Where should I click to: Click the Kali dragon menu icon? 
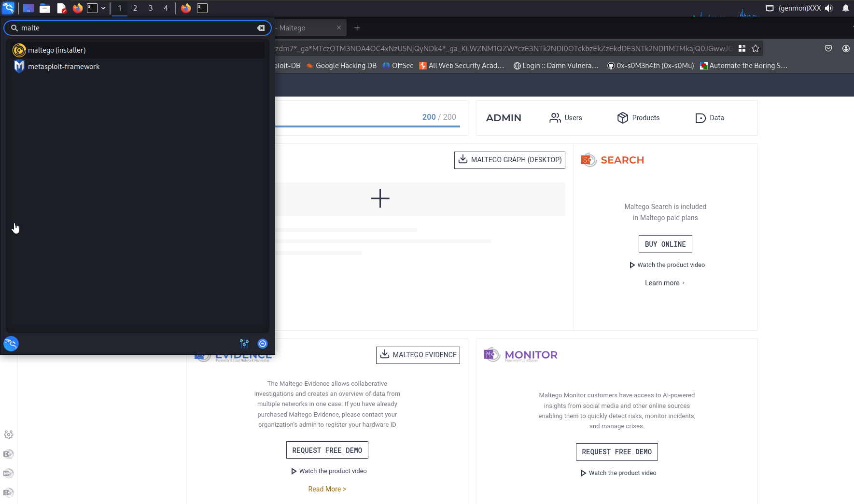(8, 8)
